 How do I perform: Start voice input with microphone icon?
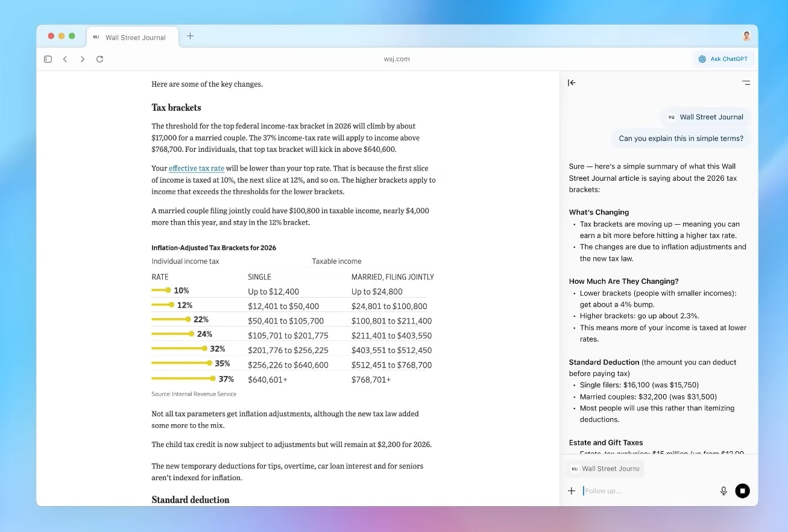tap(723, 491)
